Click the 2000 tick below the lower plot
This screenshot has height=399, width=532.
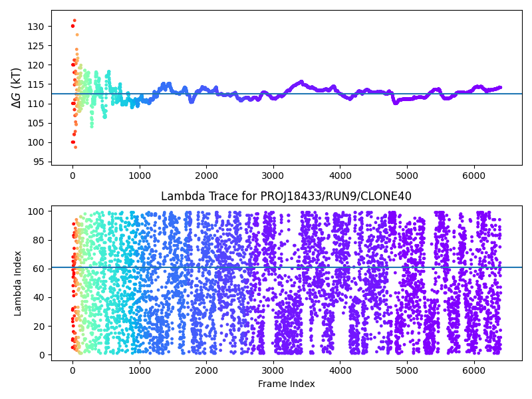tap(206, 370)
